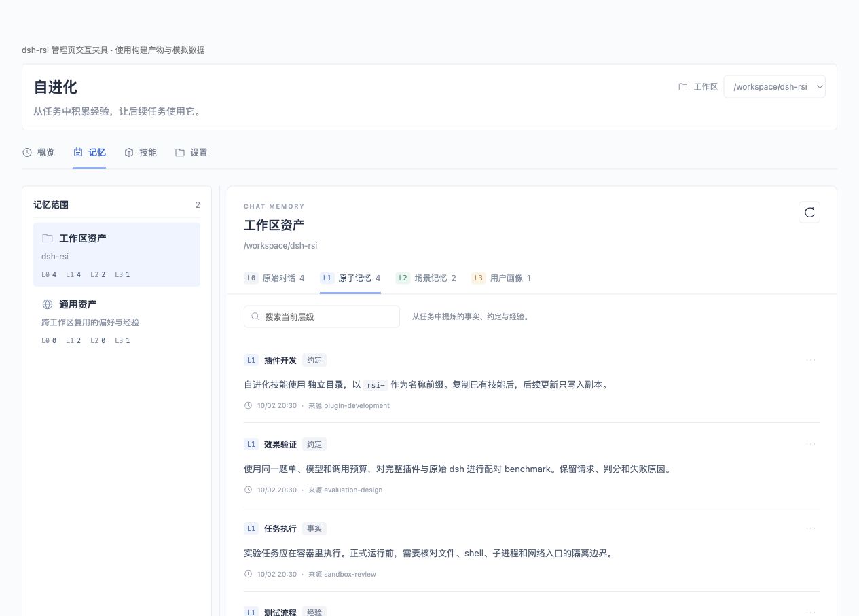Click the 效果验证 memory title
Viewport: 859px width, 616px height.
click(280, 444)
